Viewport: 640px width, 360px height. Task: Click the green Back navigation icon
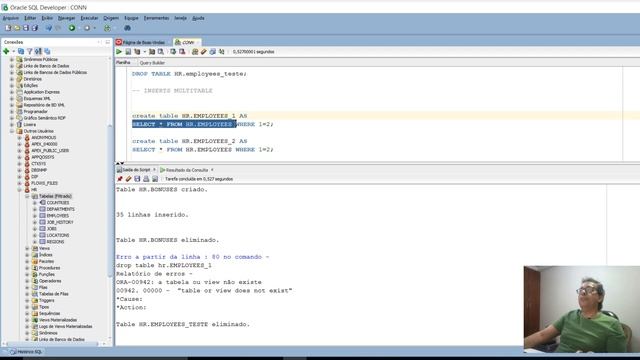(72, 28)
